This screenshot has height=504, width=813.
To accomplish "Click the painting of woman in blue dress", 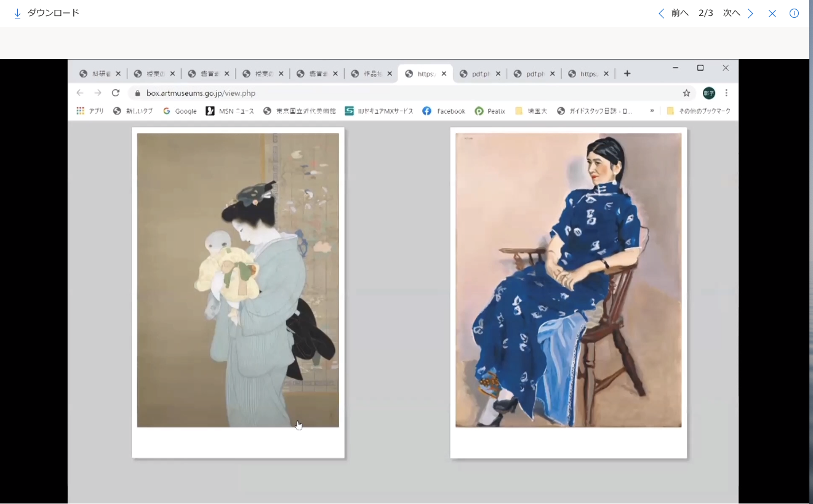I will pyautogui.click(x=568, y=280).
